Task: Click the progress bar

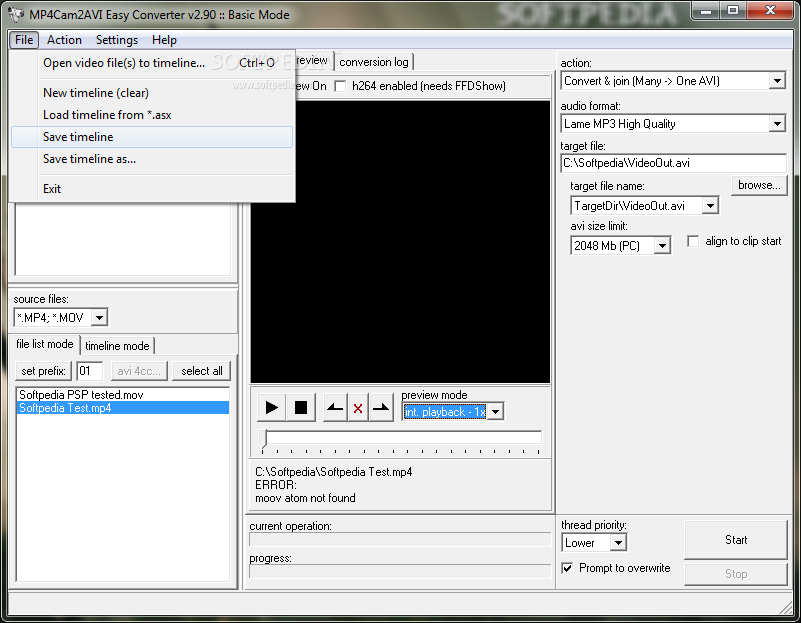Action: (400, 571)
